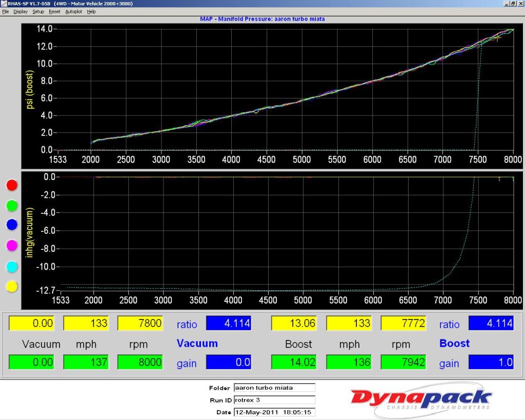Open the File menu

[5, 11]
